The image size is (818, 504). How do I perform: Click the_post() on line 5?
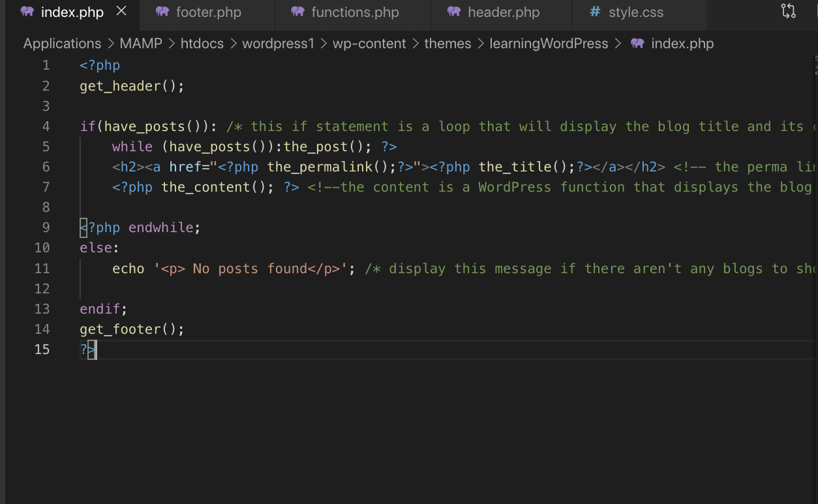click(x=328, y=147)
